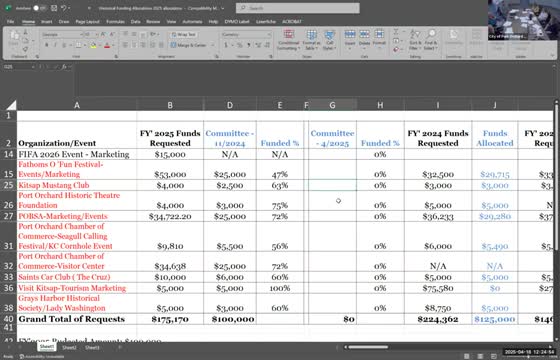Expand the Merge & Center dropdown arrow
Image resolution: width=560 pixels, height=360 pixels.
213,45
